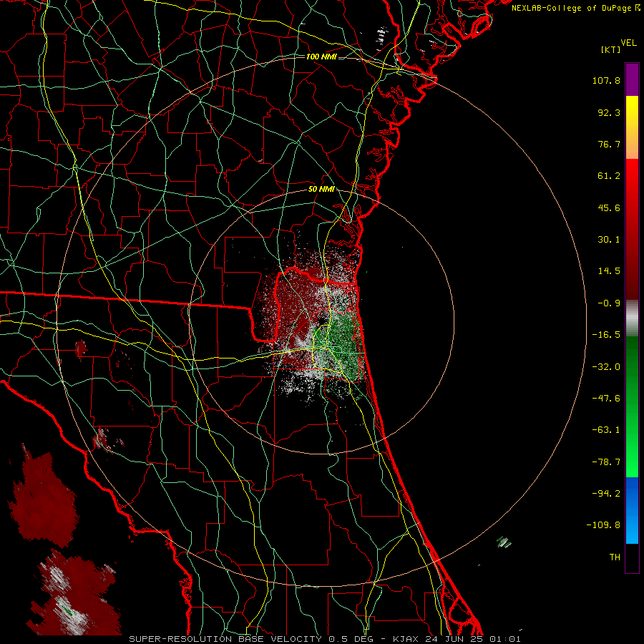The image size is (644, 644).
Task: Click the -16.5 velocity scale value
Action: pos(606,335)
